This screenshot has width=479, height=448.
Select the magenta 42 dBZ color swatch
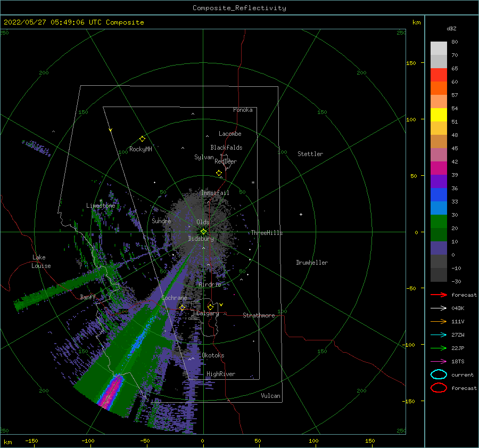click(x=439, y=168)
